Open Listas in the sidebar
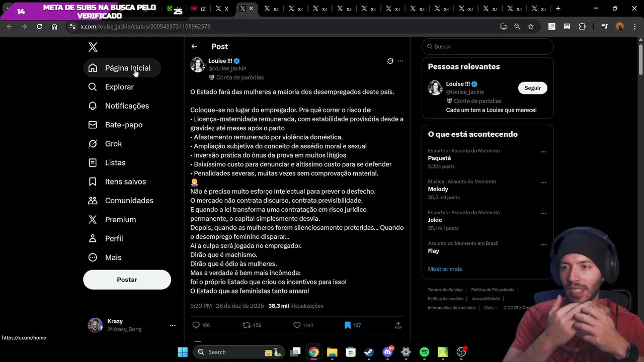The image size is (644, 362). [x=107, y=163]
